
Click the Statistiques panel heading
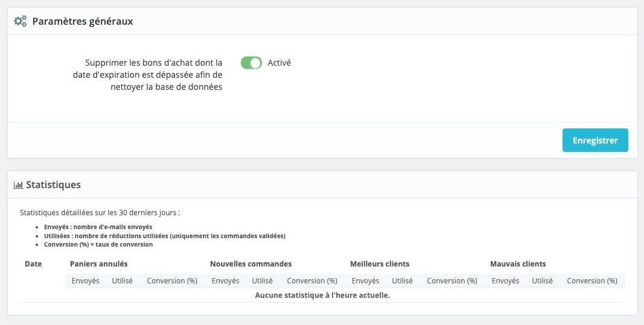53,185
